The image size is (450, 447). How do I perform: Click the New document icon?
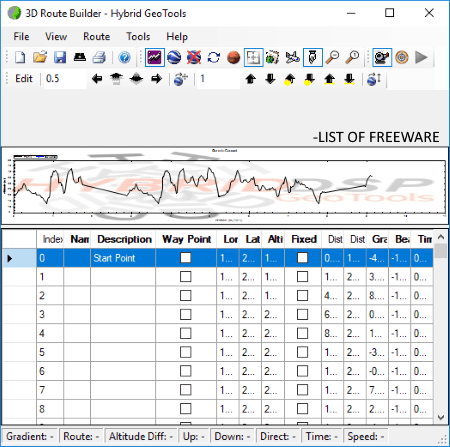click(20, 57)
